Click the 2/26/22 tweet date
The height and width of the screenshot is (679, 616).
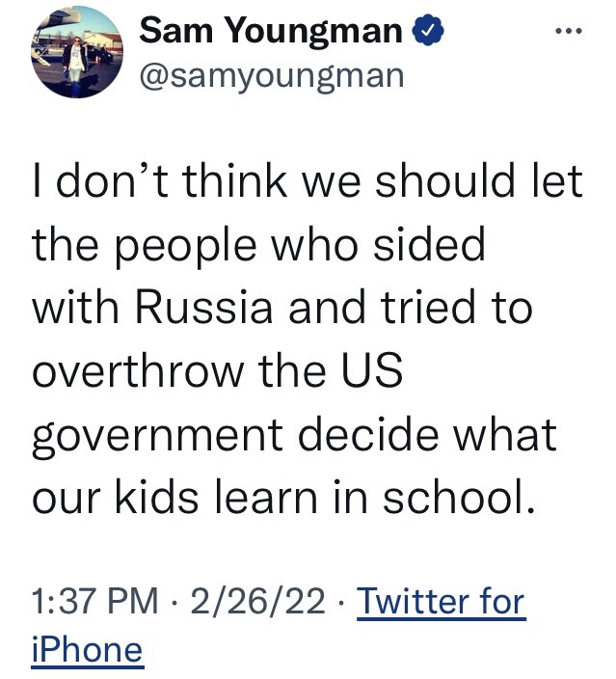[x=259, y=603]
